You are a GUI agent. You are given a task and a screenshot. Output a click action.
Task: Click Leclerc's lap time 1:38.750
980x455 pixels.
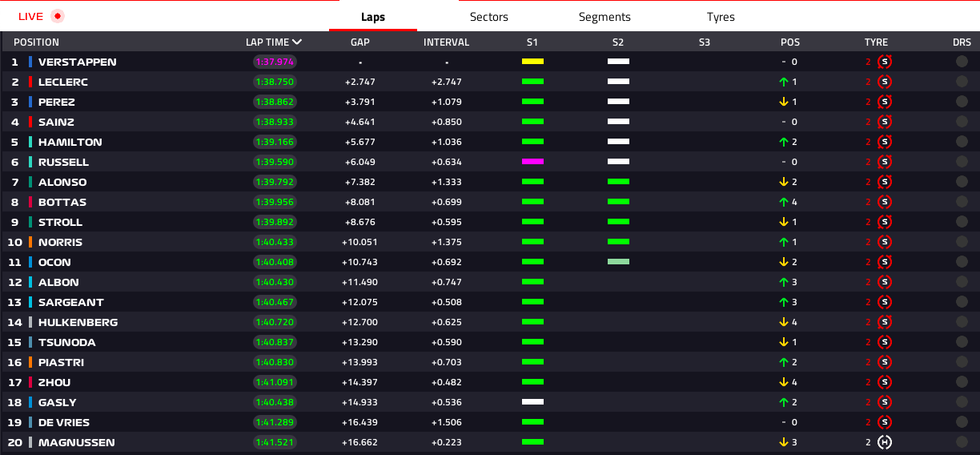pos(275,82)
